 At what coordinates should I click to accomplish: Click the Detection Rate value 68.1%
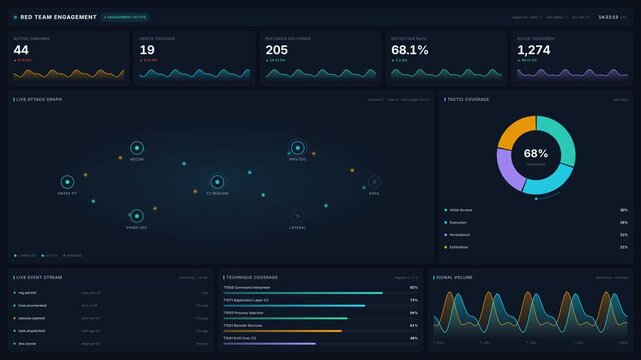410,50
